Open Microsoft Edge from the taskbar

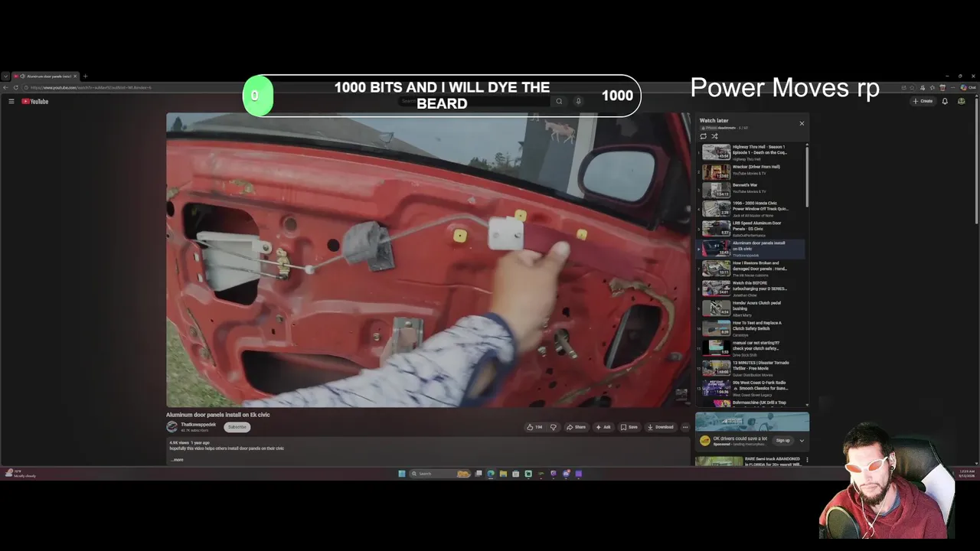tap(491, 474)
